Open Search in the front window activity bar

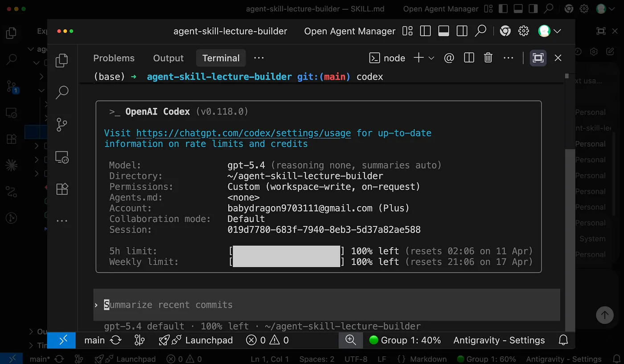(x=62, y=92)
